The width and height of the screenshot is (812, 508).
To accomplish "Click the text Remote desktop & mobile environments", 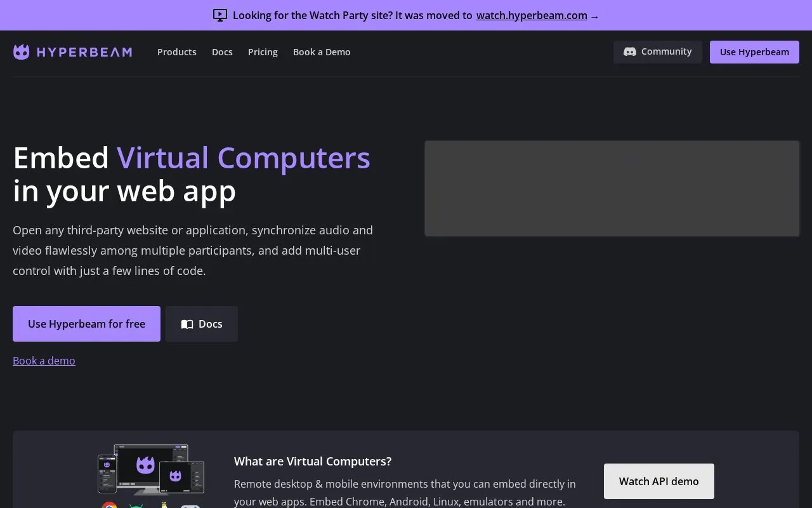I will (x=405, y=493).
